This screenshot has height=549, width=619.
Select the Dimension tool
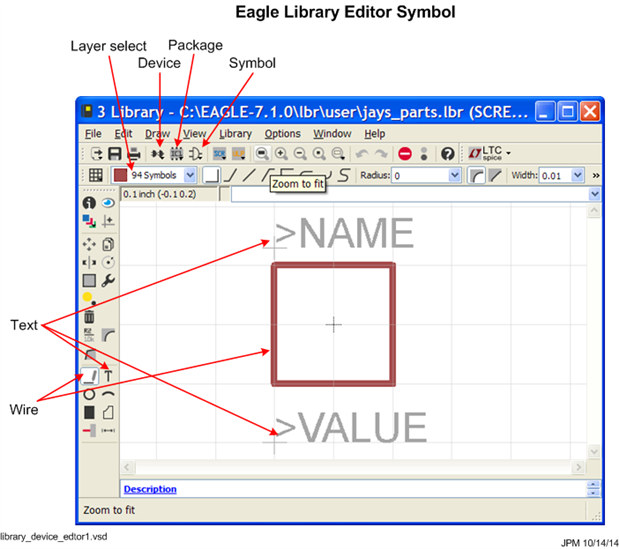point(108,430)
